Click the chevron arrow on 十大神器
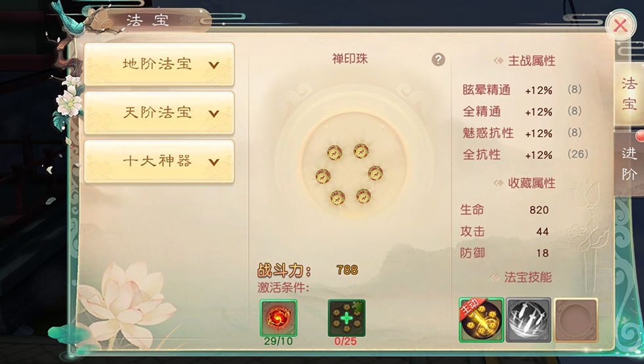644x364 pixels. click(214, 162)
